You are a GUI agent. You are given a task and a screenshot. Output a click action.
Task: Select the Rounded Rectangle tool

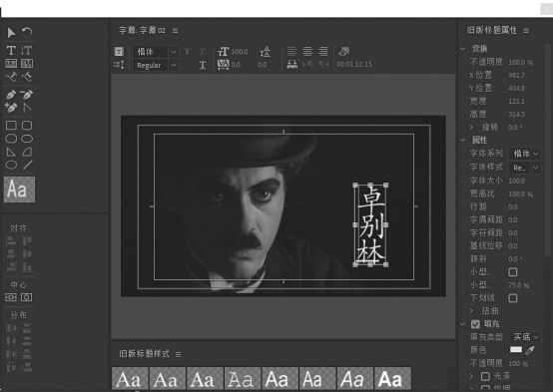point(27,139)
